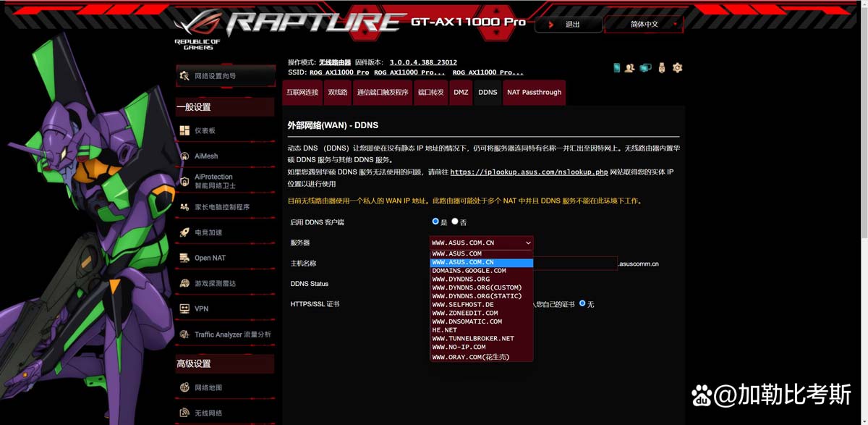Choose WWW.ZONEEDIT.COM option

(482, 313)
